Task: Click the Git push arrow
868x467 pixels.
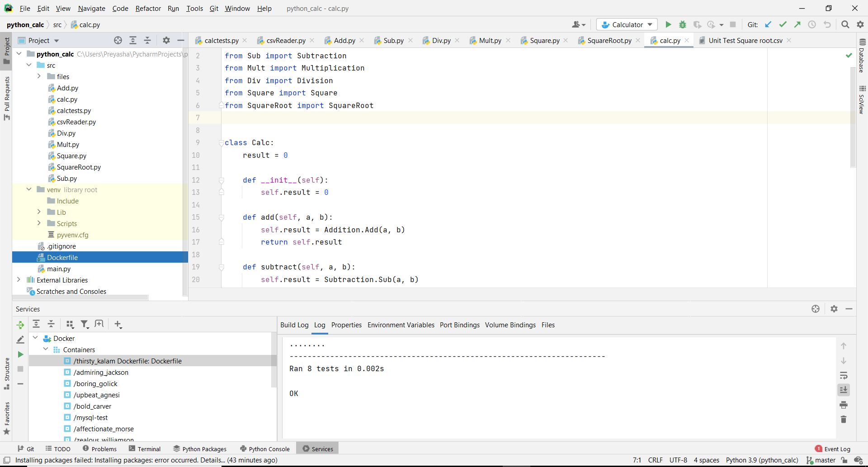Action: pyautogui.click(x=797, y=24)
